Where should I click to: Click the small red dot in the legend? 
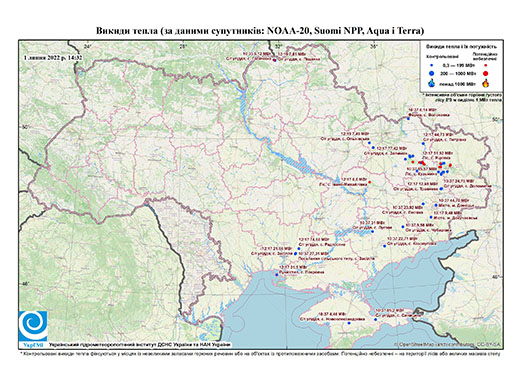[485, 66]
